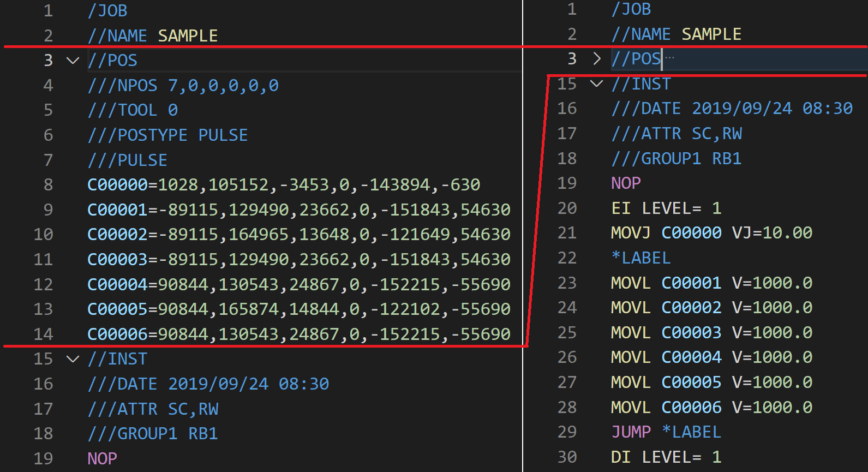
Task: Collapse the //INST section in right editor
Action: [597, 83]
